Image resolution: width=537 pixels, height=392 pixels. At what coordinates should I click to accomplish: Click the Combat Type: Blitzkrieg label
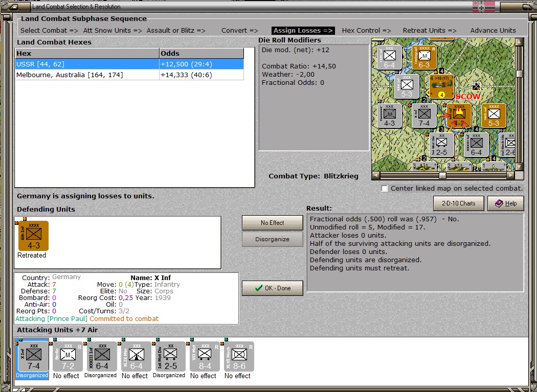coord(314,176)
